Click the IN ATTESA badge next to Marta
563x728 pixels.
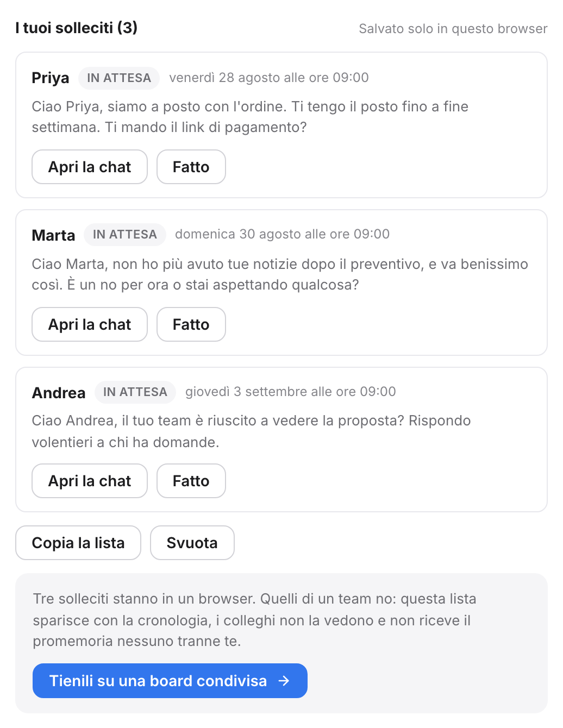pos(125,234)
